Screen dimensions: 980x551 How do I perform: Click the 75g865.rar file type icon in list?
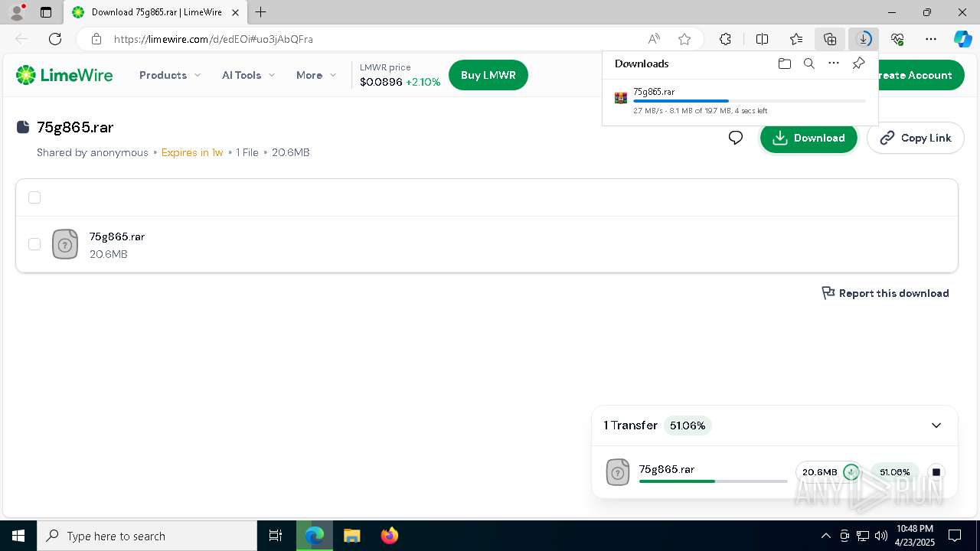click(x=65, y=244)
